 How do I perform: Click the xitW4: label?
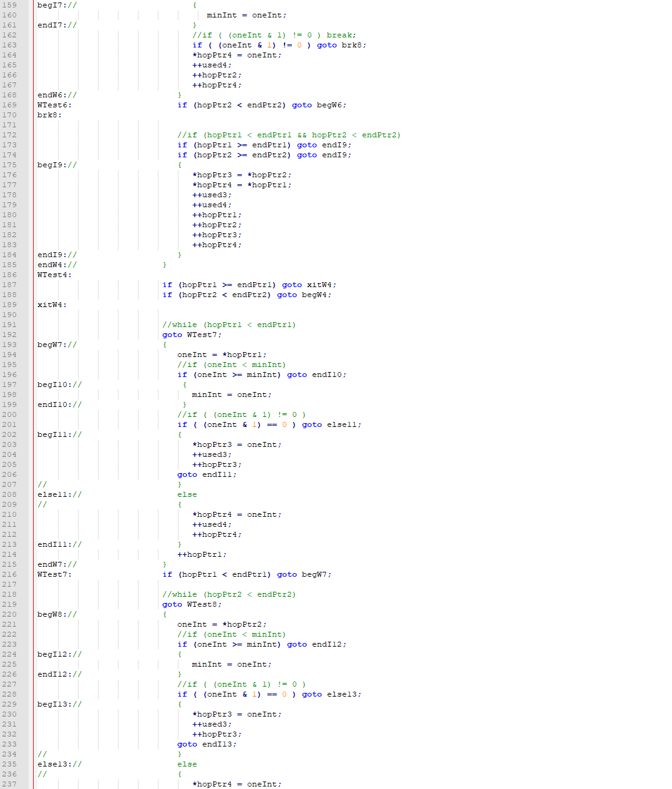point(52,305)
